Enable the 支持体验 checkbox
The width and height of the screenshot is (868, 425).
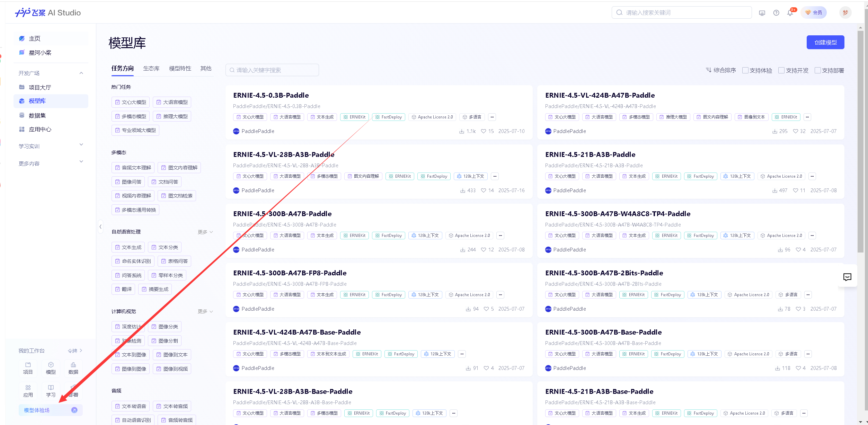745,70
